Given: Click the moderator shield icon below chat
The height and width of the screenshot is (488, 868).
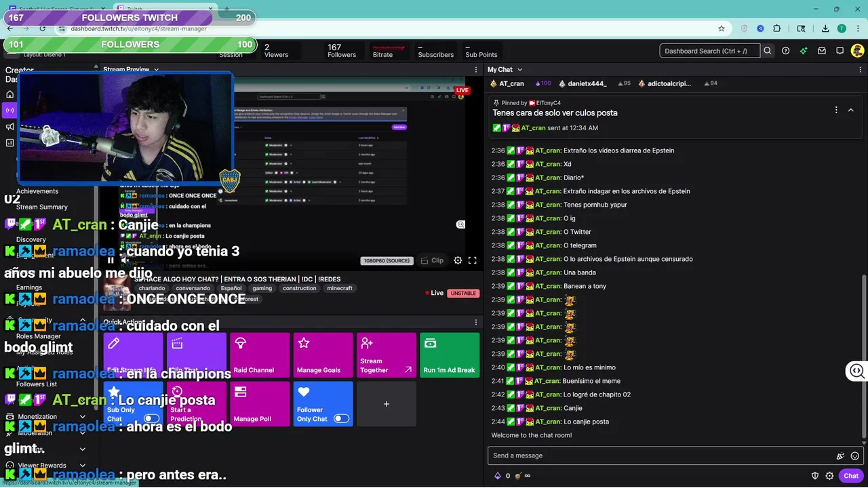Looking at the screenshot, I should click(815, 476).
